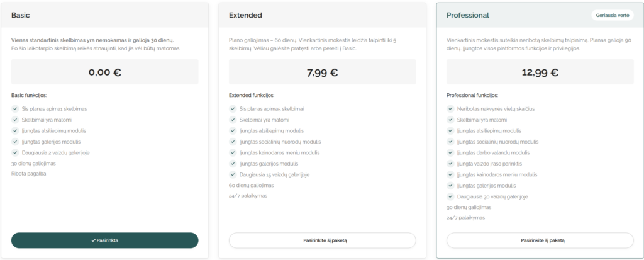
Task: Click the check icon next to "Šis planas apima5 skelbimai"
Action: (x=233, y=109)
